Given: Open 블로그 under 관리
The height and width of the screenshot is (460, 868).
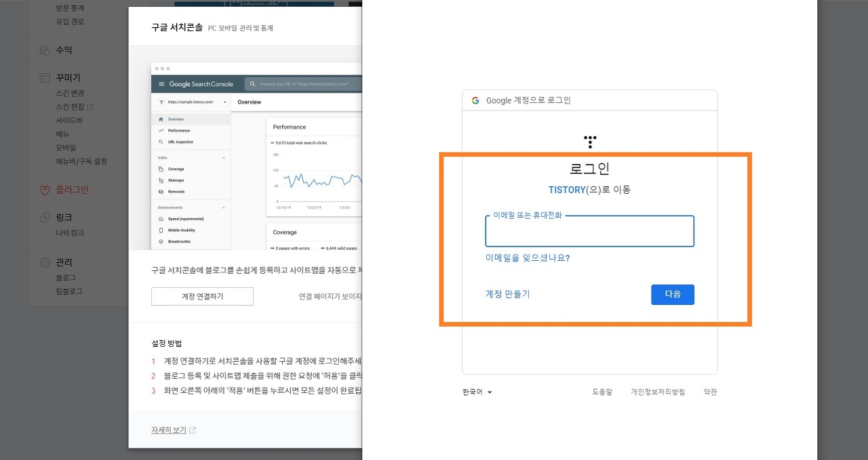Looking at the screenshot, I should pos(66,278).
